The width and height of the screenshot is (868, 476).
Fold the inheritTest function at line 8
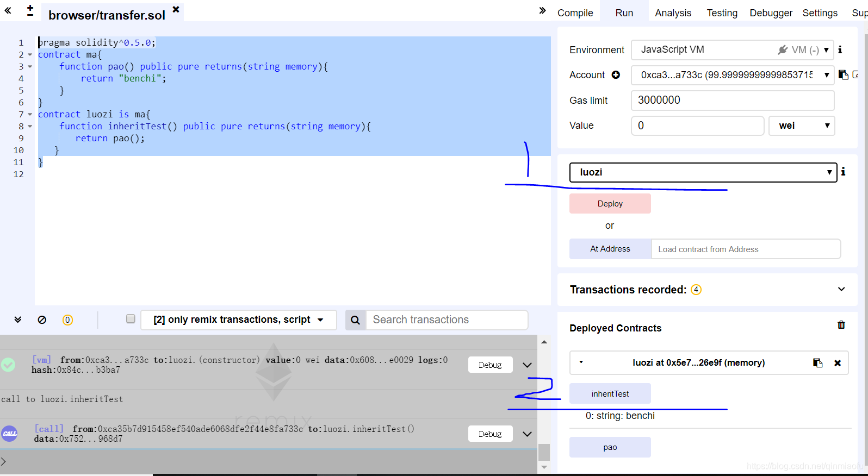tap(30, 126)
